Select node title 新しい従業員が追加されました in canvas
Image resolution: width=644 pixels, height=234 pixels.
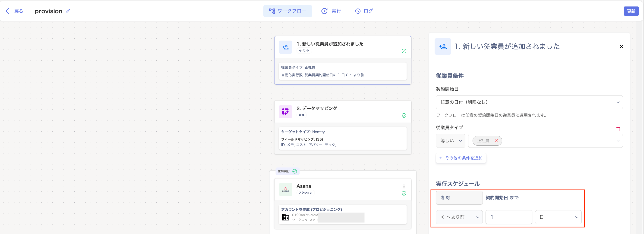tap(330, 44)
